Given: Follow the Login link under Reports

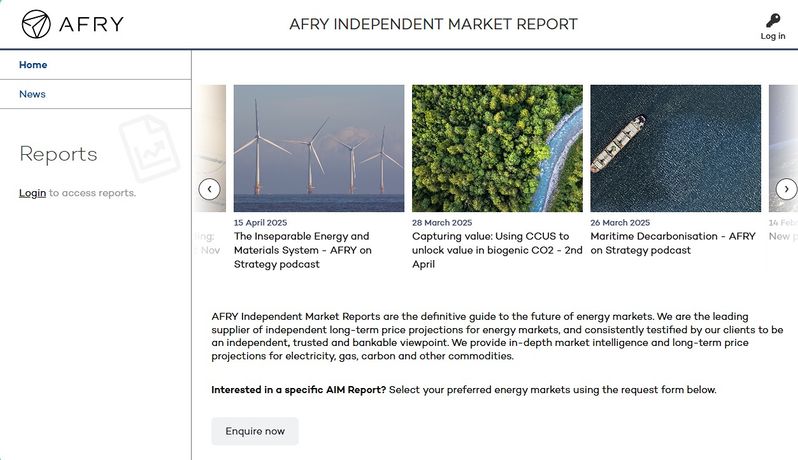Looking at the screenshot, I should [32, 193].
